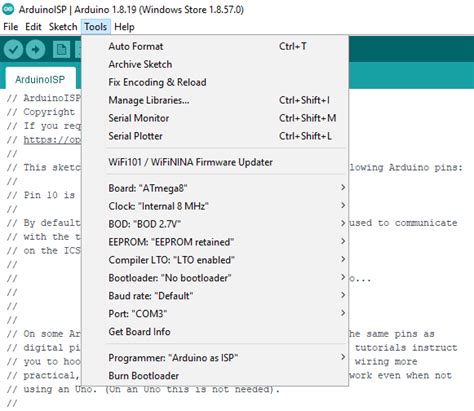Expand Port "COM3" submenu
Viewport: 474px width, 411px height.
(215, 314)
